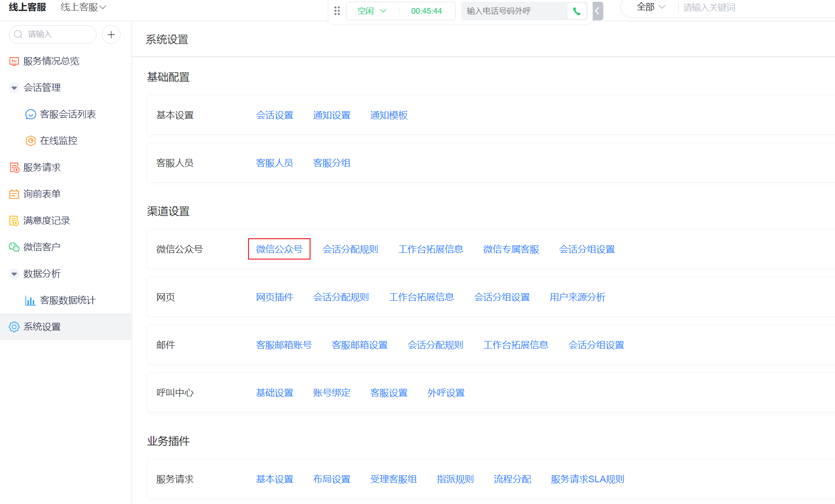Screen dimensions: 835x504
Task: Open 工作台拓展信息 in 邮件 row
Action: [x=516, y=345]
